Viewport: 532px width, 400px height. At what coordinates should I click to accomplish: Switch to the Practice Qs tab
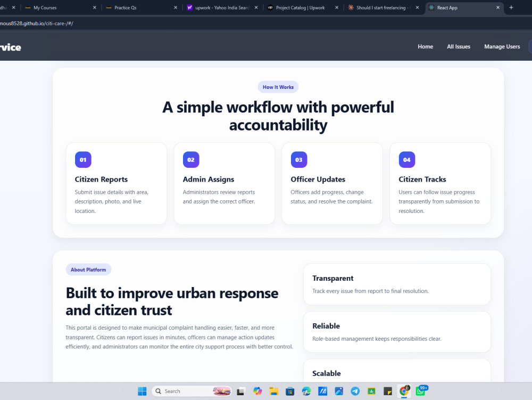(x=139, y=7)
